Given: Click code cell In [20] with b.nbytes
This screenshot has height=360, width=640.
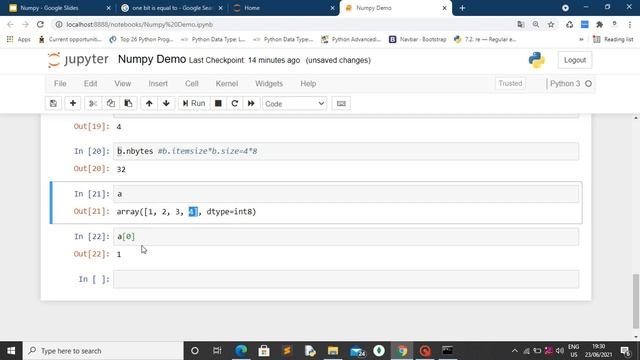Looking at the screenshot, I should tap(346, 151).
